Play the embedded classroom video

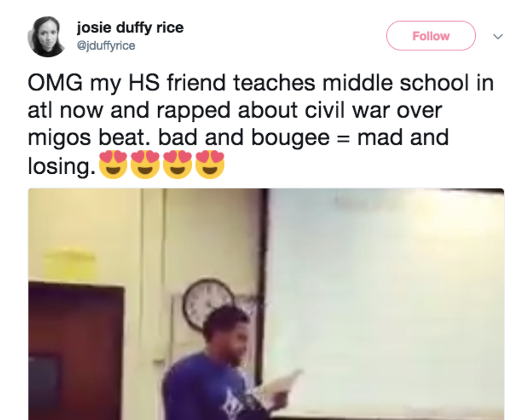tap(266, 304)
